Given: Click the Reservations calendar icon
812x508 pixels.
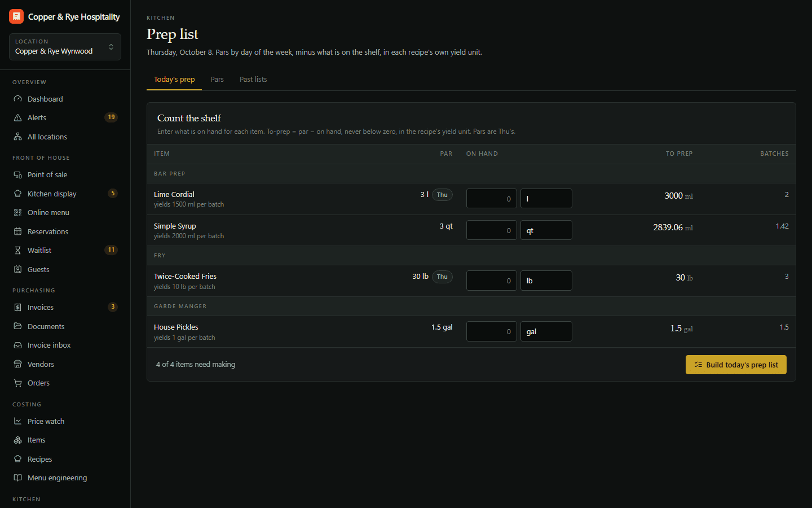Looking at the screenshot, I should (x=17, y=231).
